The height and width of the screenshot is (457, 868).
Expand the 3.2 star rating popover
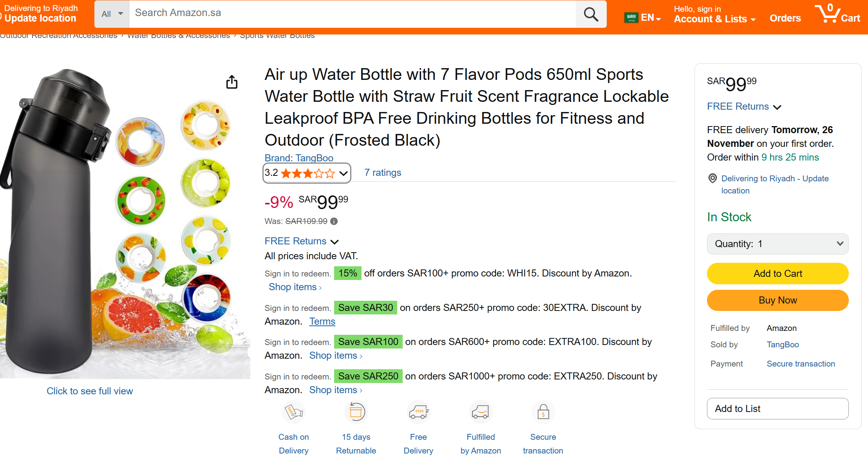[307, 173]
